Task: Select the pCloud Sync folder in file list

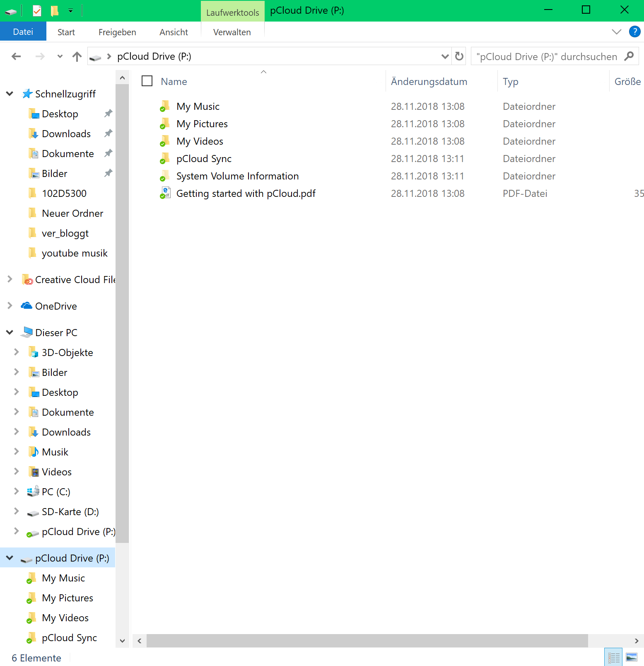Action: pos(204,159)
